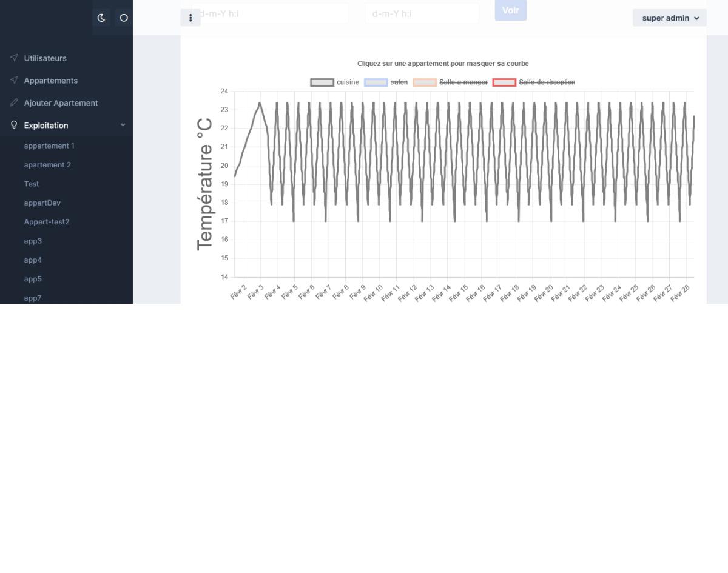
Task: Click the pencil icon by Ajouter Apartement
Action: 14,103
